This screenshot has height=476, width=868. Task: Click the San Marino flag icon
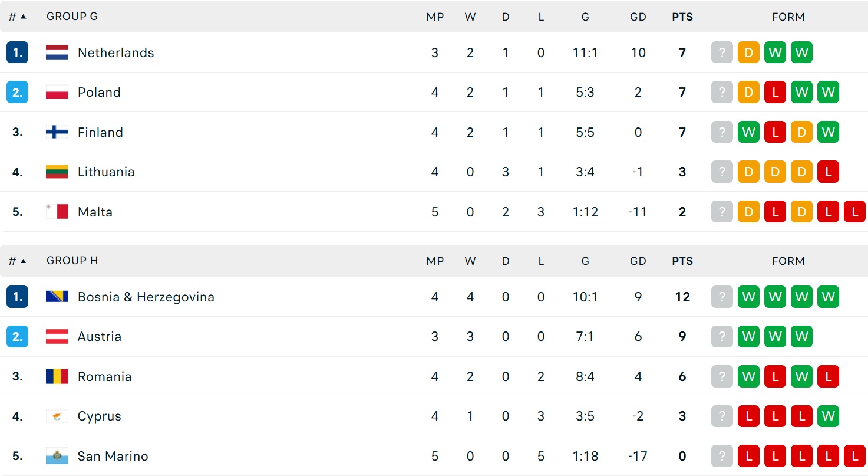pyautogui.click(x=57, y=456)
